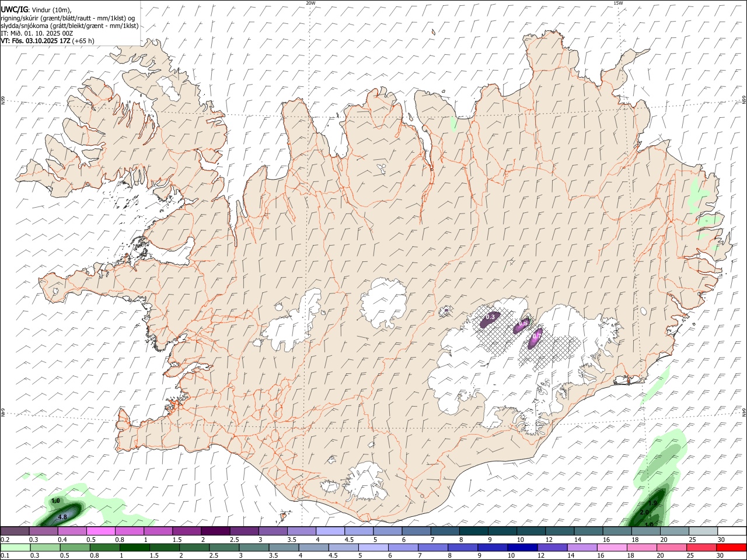747x560 pixels.
Task: Pick the white swatch at 30 in snow scale
Action: tap(731, 531)
